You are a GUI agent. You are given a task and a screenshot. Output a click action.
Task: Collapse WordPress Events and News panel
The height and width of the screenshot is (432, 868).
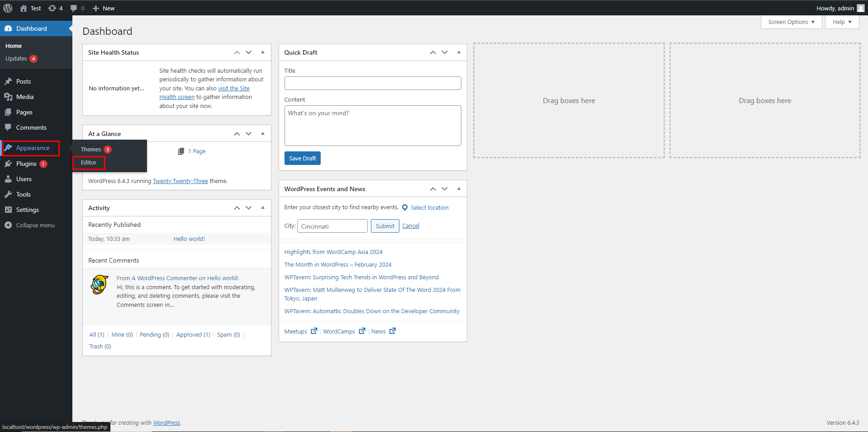(459, 189)
